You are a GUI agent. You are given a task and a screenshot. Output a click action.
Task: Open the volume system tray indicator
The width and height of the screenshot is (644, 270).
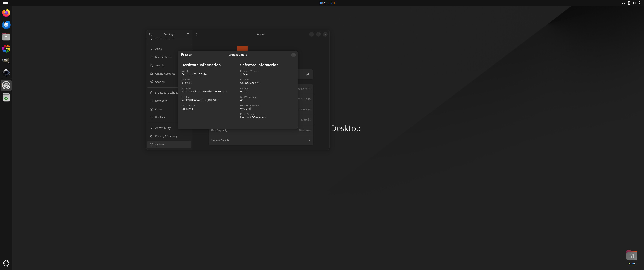[x=634, y=3]
